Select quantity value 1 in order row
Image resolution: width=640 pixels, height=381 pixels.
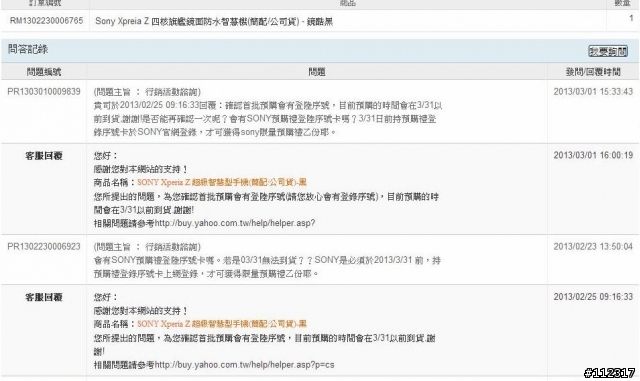coord(631,18)
